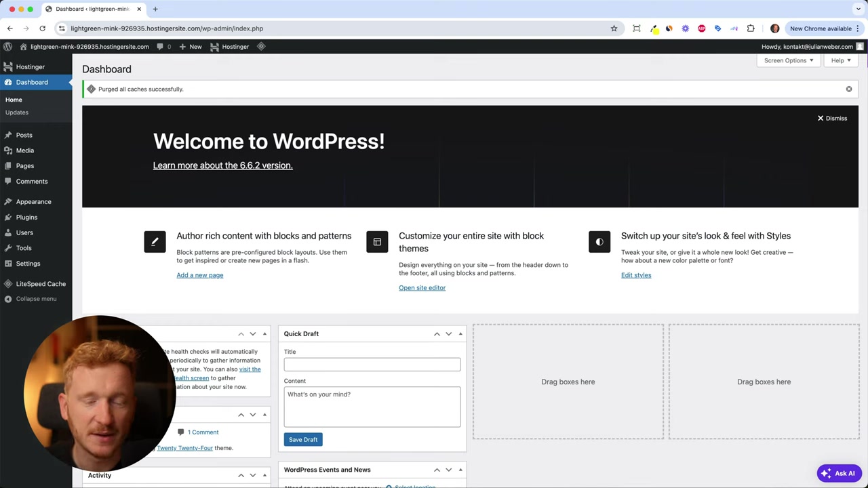Open Learn more about the 6.6.2 version
Image resolution: width=868 pixels, height=488 pixels.
point(222,165)
